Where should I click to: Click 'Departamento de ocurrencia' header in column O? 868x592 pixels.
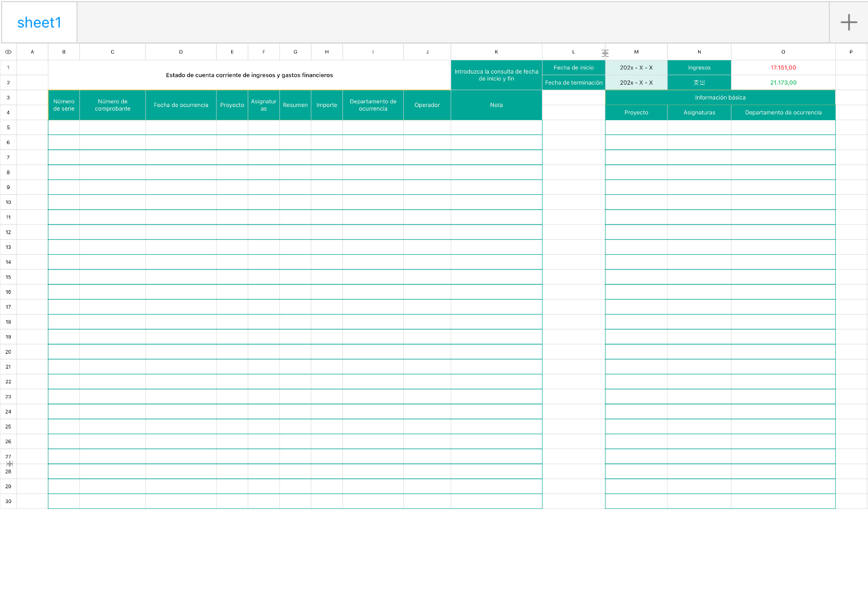pos(783,112)
